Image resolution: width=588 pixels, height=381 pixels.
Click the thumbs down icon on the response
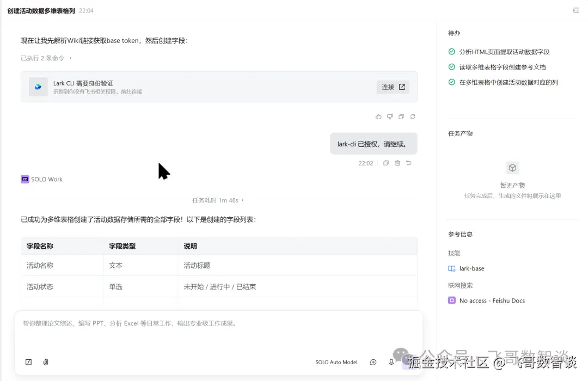tap(390, 116)
